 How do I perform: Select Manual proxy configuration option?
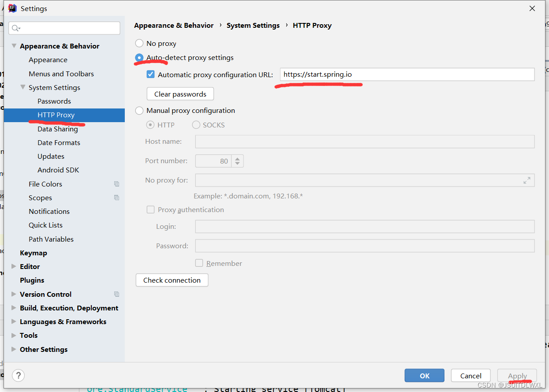coord(139,110)
